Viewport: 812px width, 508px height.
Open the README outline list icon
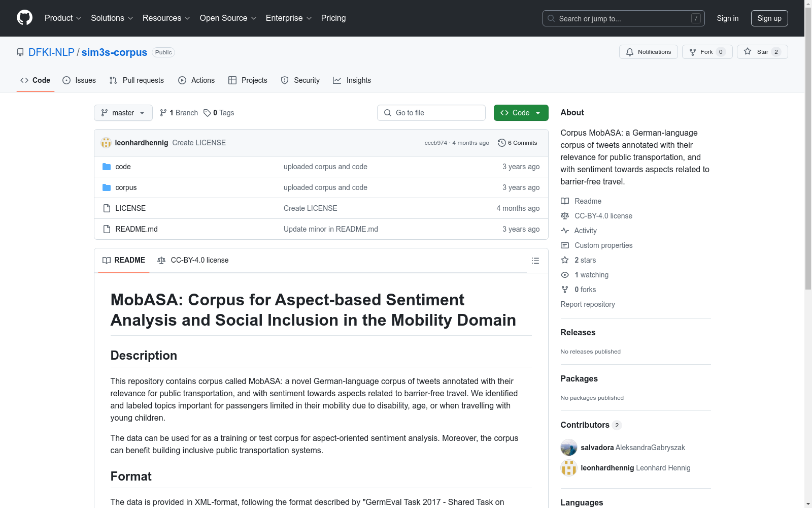click(535, 261)
